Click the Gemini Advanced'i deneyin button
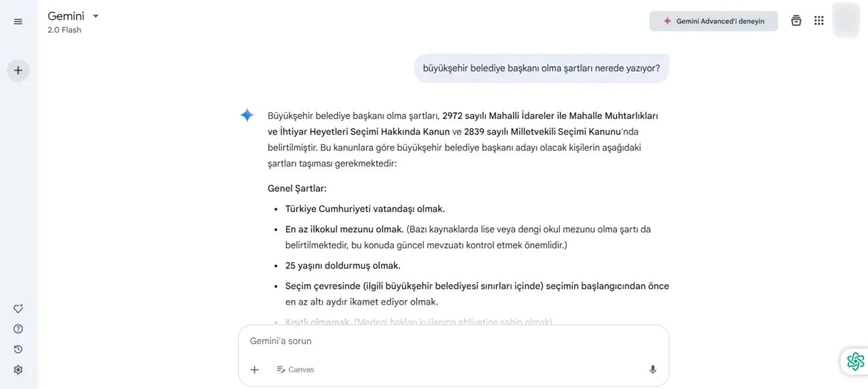Image resolution: width=868 pixels, height=389 pixels. 714,21
